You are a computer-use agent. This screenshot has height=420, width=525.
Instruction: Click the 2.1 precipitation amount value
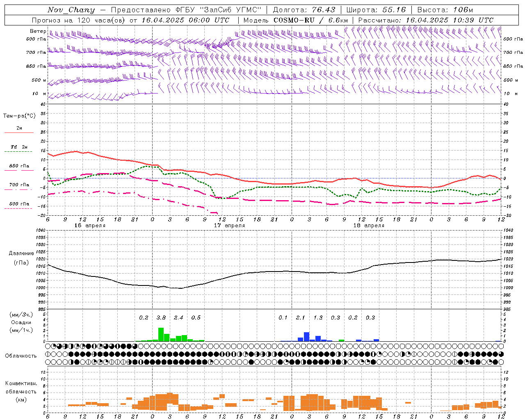click(301, 317)
